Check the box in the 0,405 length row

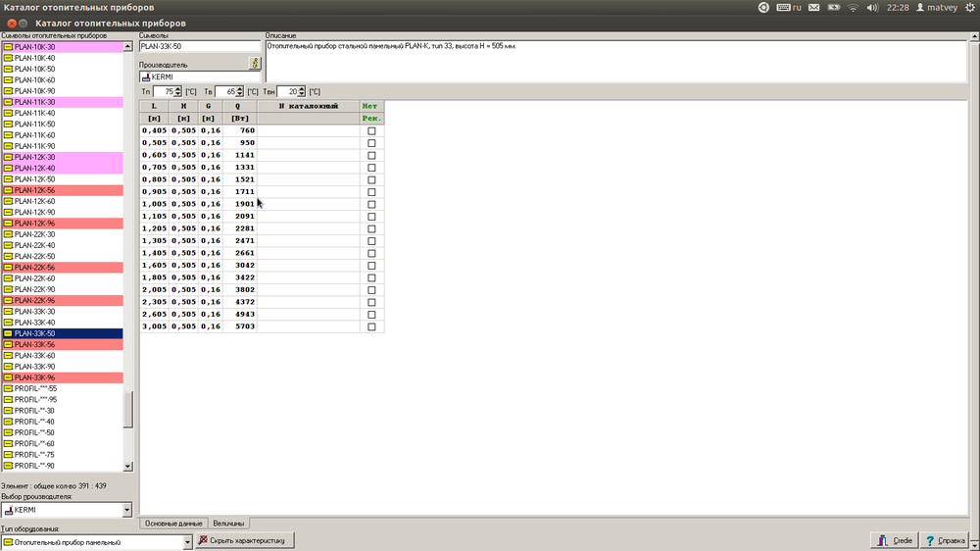[371, 130]
